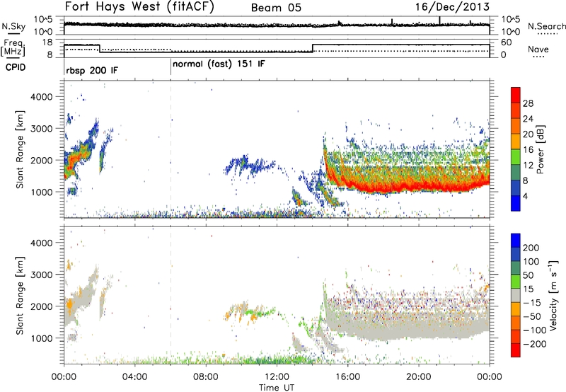This screenshot has width=566, height=392.
Task: Click the '-200' velocity colorbar label
Action: 534,344
